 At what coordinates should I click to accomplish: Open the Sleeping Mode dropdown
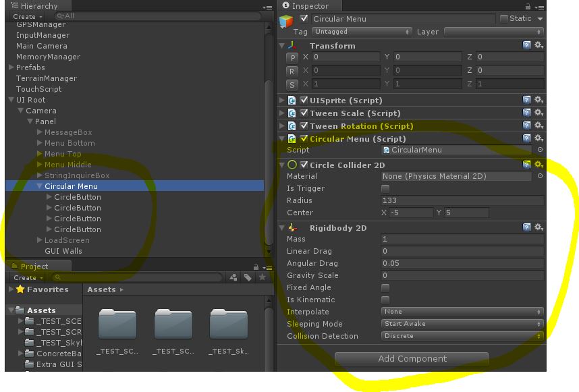[462, 324]
